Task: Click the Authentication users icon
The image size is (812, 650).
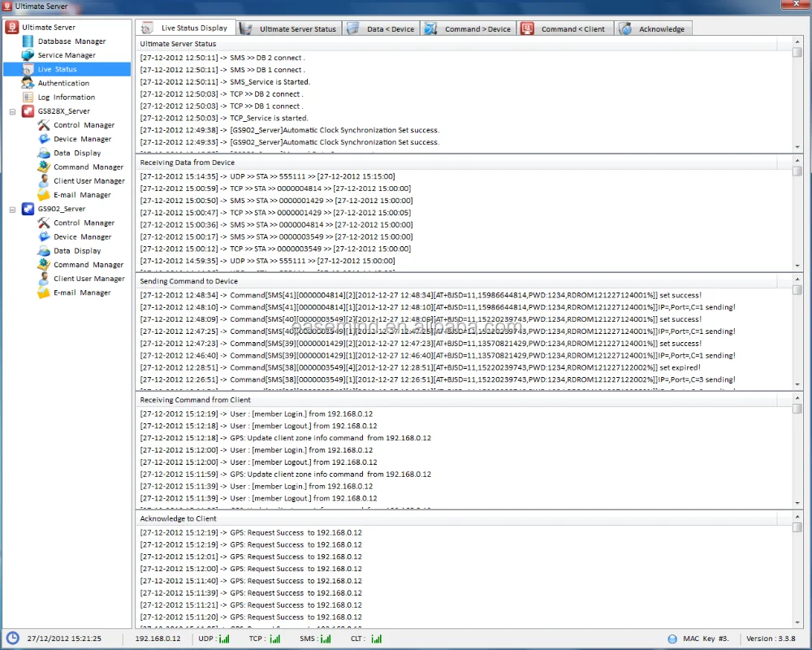Action: tap(28, 83)
